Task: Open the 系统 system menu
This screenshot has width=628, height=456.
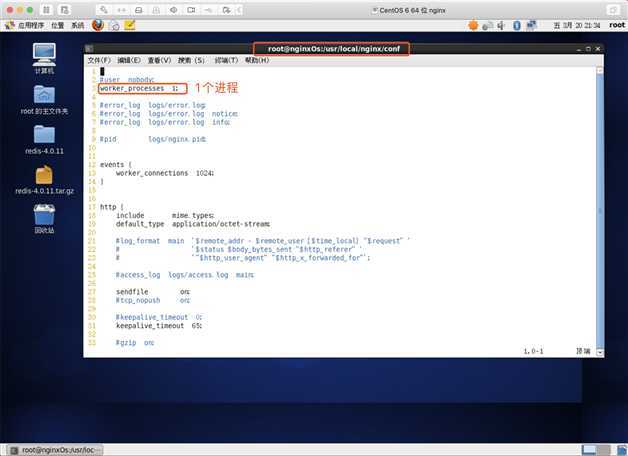Action: coord(78,26)
